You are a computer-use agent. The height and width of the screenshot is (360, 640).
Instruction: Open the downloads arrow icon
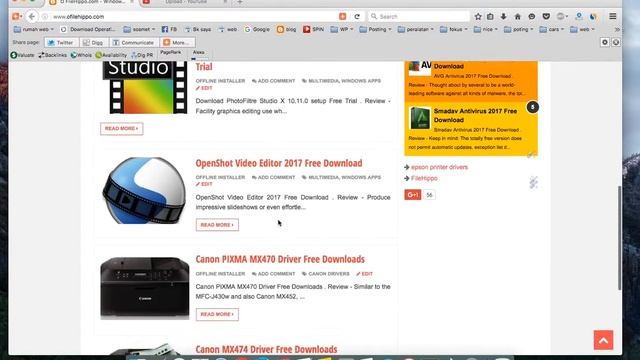(504, 16)
